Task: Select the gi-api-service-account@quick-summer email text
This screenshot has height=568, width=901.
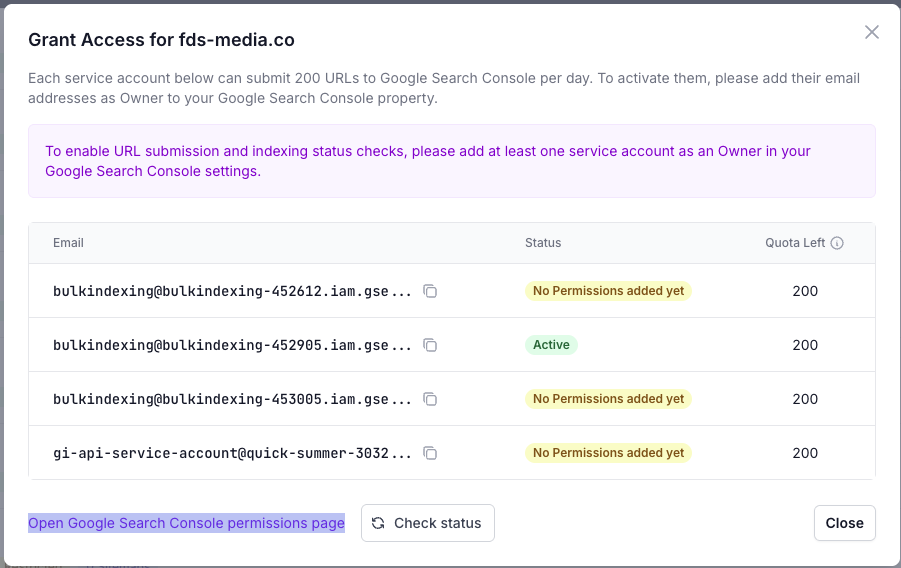Action: [232, 454]
